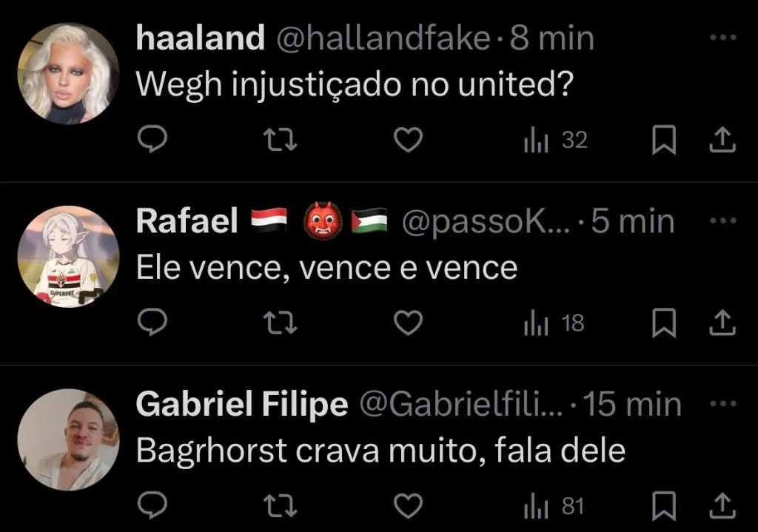Open @hallandfake profile handle
This screenshot has width=758, height=532.
[x=383, y=39]
